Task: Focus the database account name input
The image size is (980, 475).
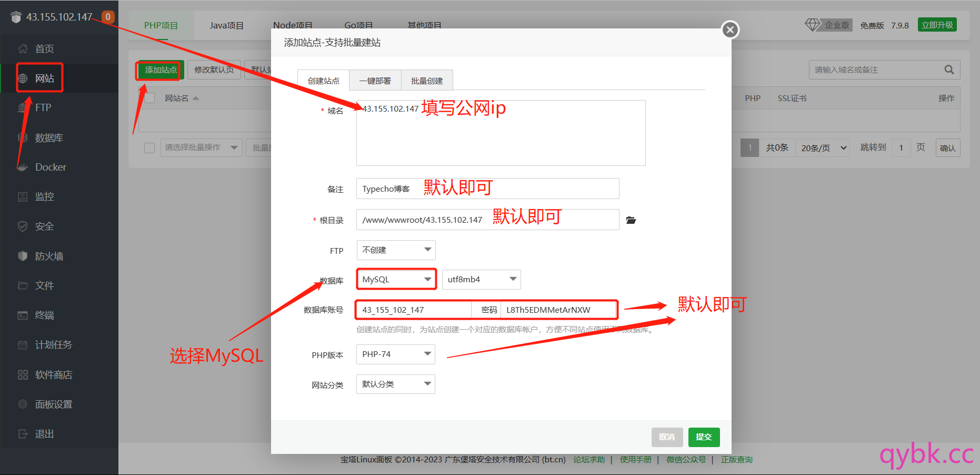Action: [414, 310]
